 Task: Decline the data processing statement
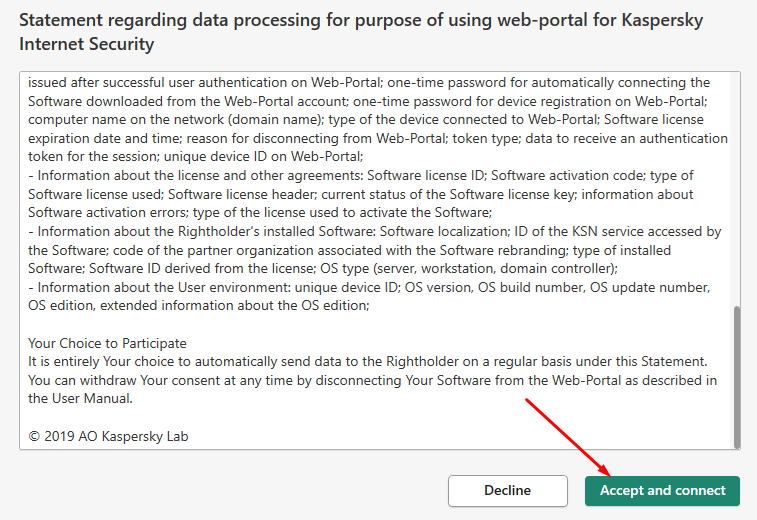click(x=507, y=491)
